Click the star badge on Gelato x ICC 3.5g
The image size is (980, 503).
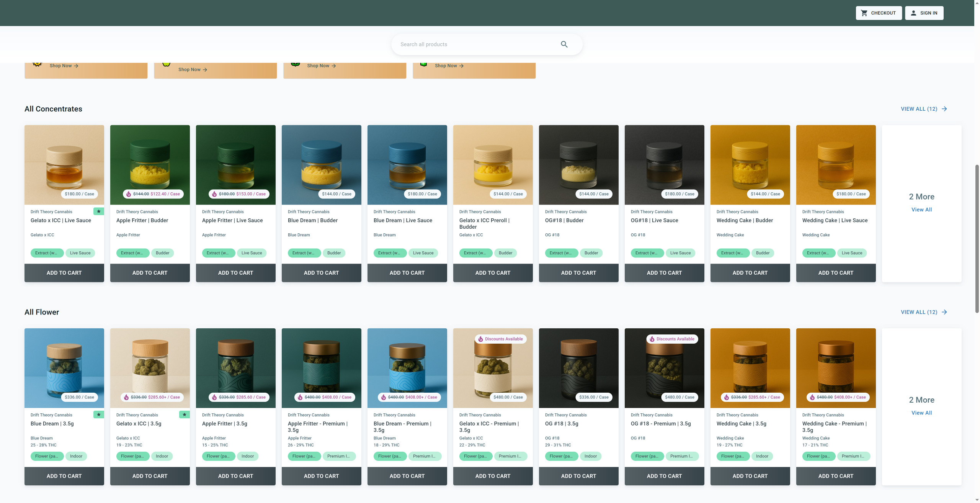tap(184, 415)
